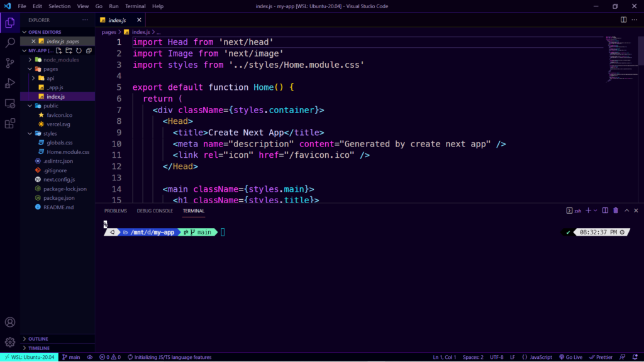
Task: Click the Accounts icon in activity bar
Action: [10, 322]
